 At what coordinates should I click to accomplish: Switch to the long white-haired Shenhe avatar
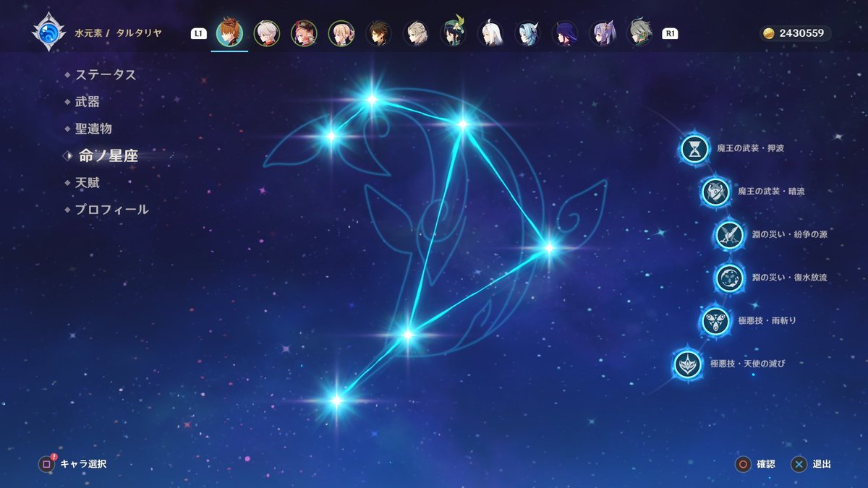pos(490,33)
